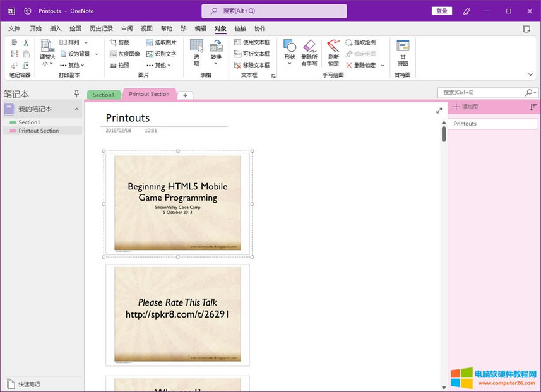
Task: Click the 提取绘图 extract drawing tool
Action: (360, 42)
